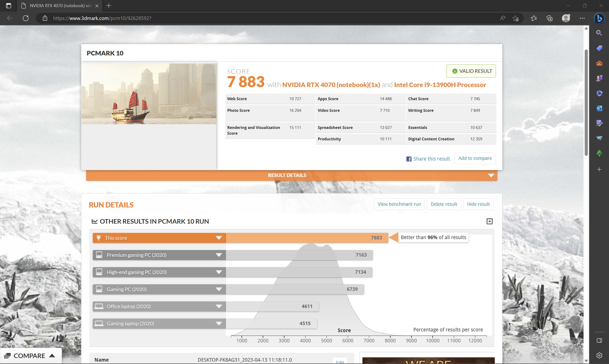Click the Bing chat sidebar icon
609x364 pixels.
pyautogui.click(x=599, y=18)
